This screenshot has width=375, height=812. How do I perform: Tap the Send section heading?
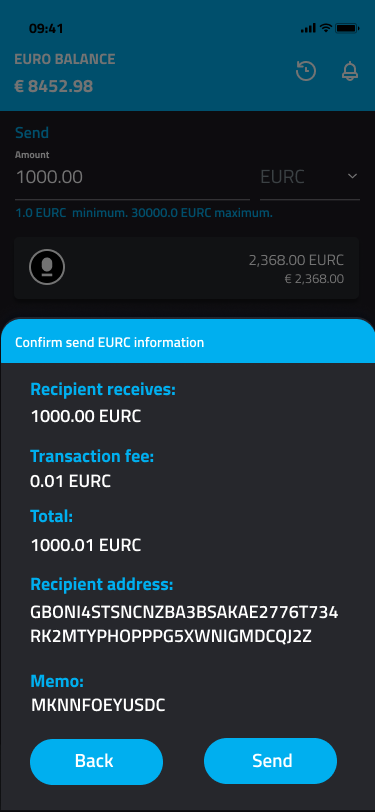click(32, 133)
